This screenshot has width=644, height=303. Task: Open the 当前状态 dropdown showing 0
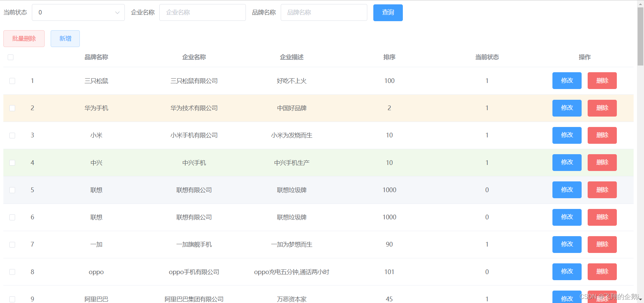78,12
